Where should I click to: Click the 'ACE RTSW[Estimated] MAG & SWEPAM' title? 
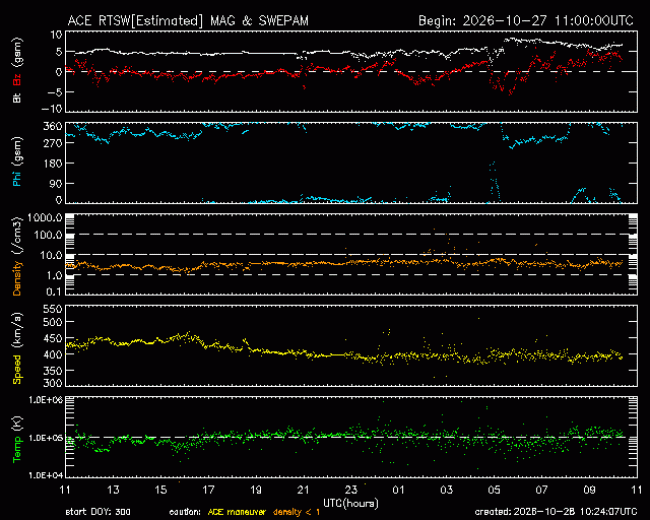click(x=188, y=21)
